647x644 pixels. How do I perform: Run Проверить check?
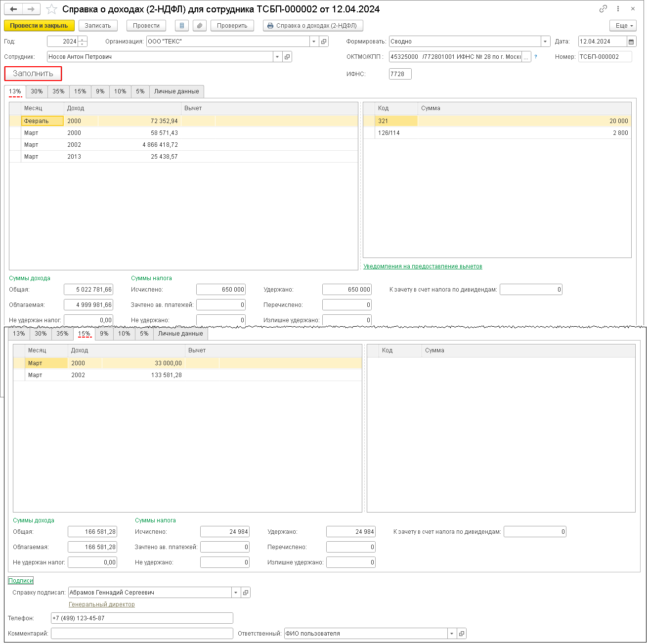coord(232,26)
